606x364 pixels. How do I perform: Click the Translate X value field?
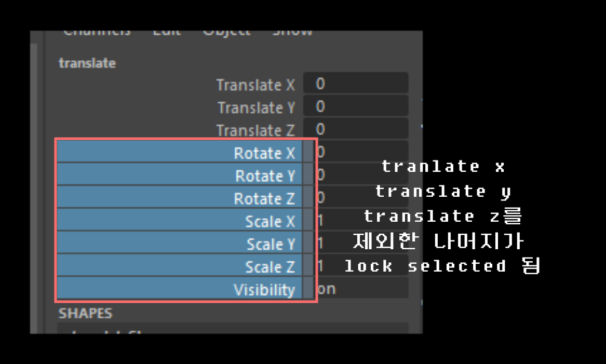[x=356, y=83]
